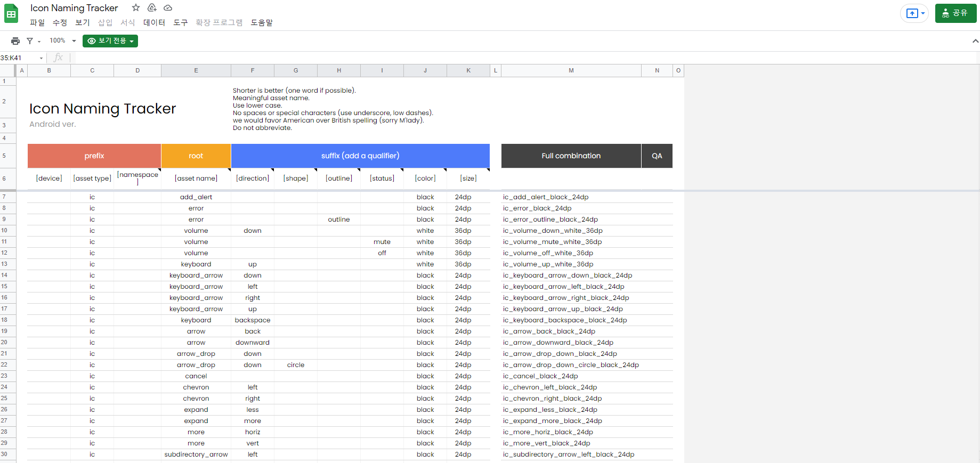Click the fx formula icon
Screen dimensions: 980x463
[x=58, y=58]
